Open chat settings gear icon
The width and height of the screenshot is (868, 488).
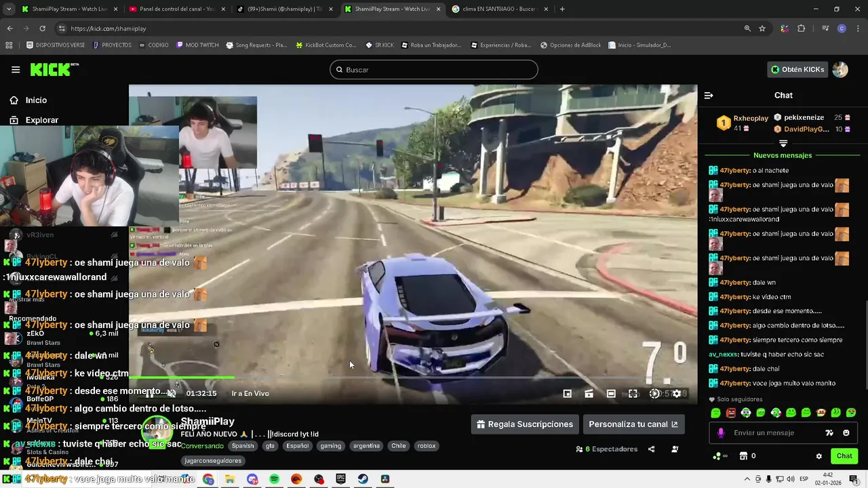818,456
